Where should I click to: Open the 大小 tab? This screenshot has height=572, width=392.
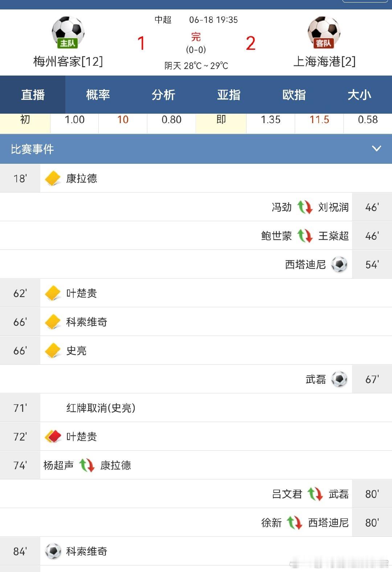(359, 95)
